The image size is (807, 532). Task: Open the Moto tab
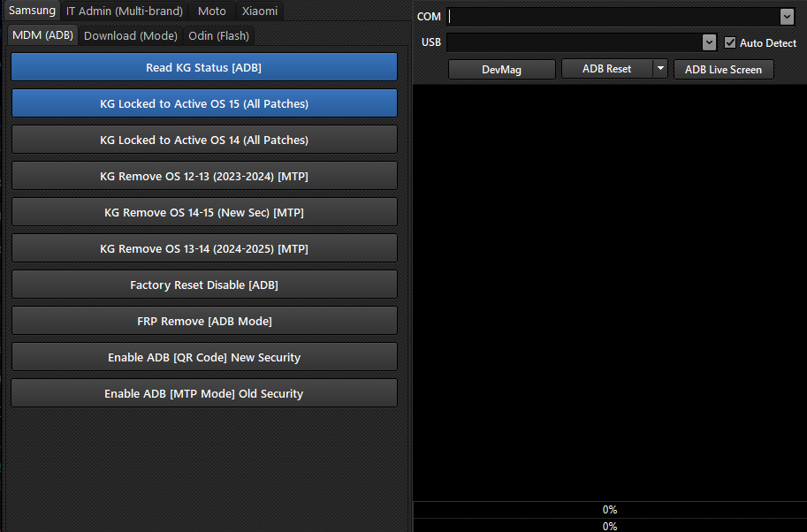point(212,11)
